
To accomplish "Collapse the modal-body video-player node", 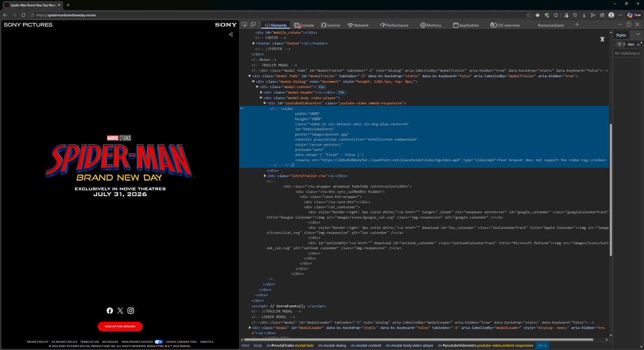I will pos(261,98).
